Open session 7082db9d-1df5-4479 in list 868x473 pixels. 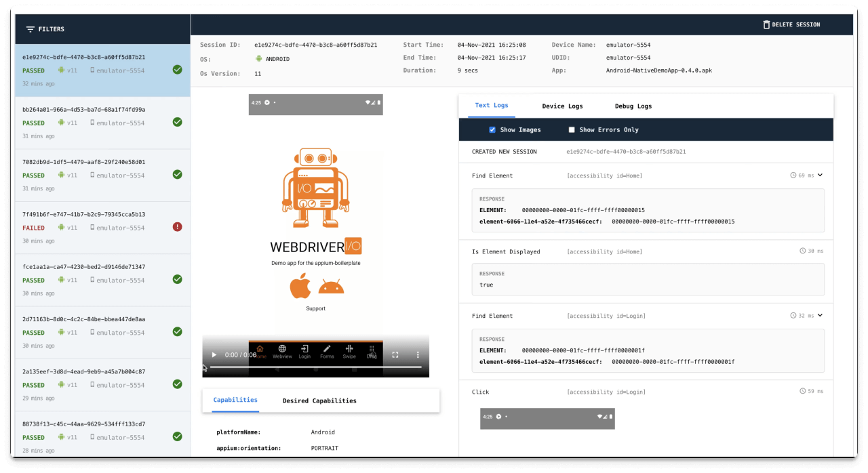click(x=102, y=175)
